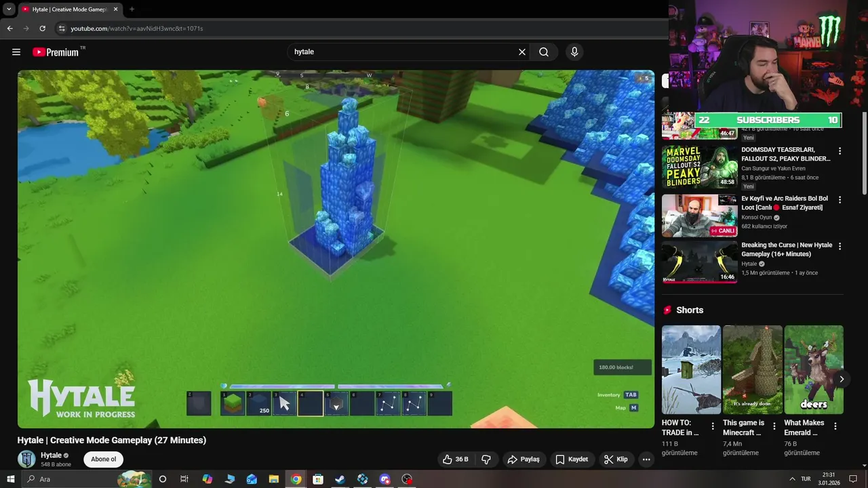Like the video showing 36 B
The image size is (868, 488).
click(456, 460)
